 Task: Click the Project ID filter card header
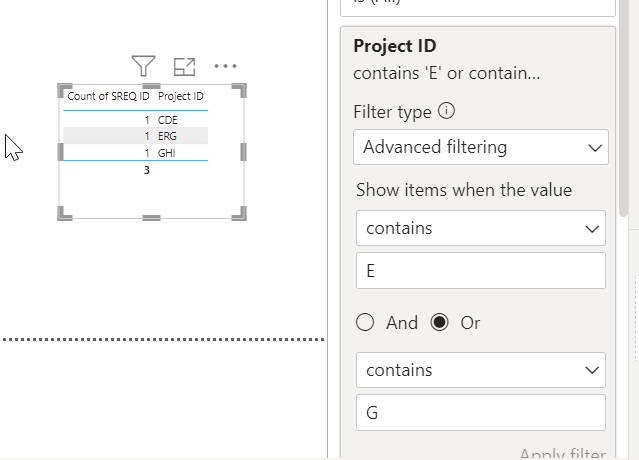395,46
